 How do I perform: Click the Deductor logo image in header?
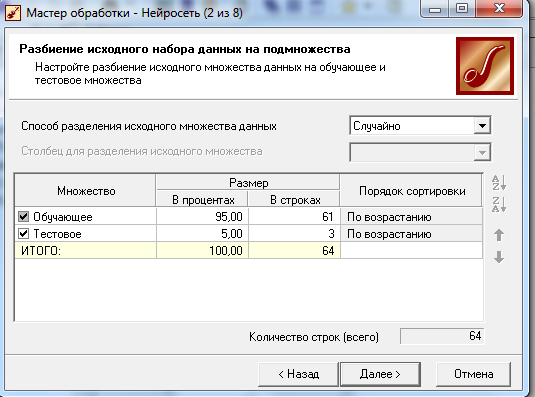[485, 66]
